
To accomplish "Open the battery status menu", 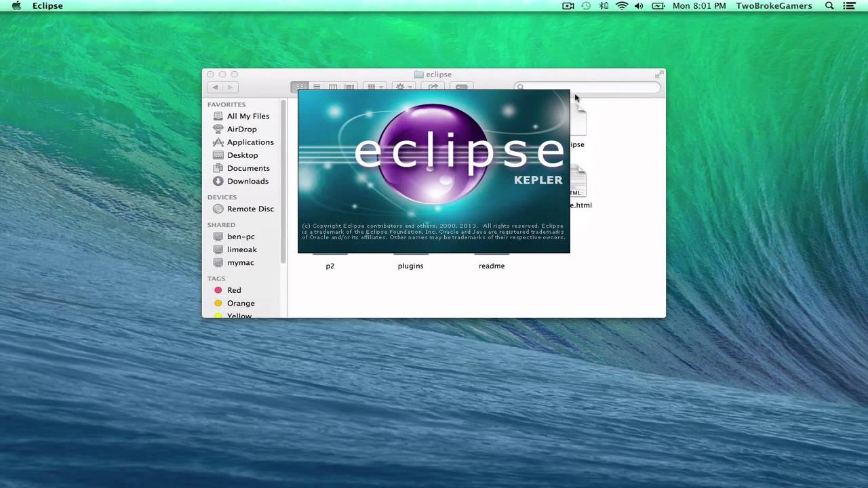I will coord(658,6).
